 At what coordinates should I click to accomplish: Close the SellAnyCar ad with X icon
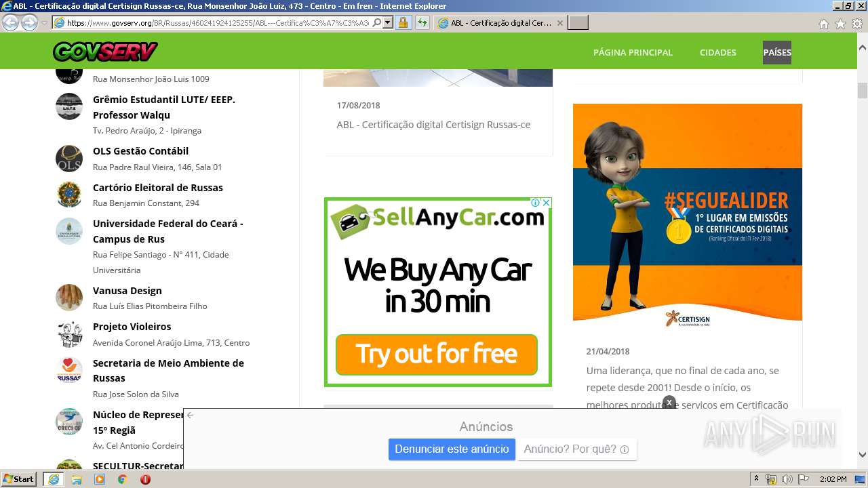click(546, 203)
